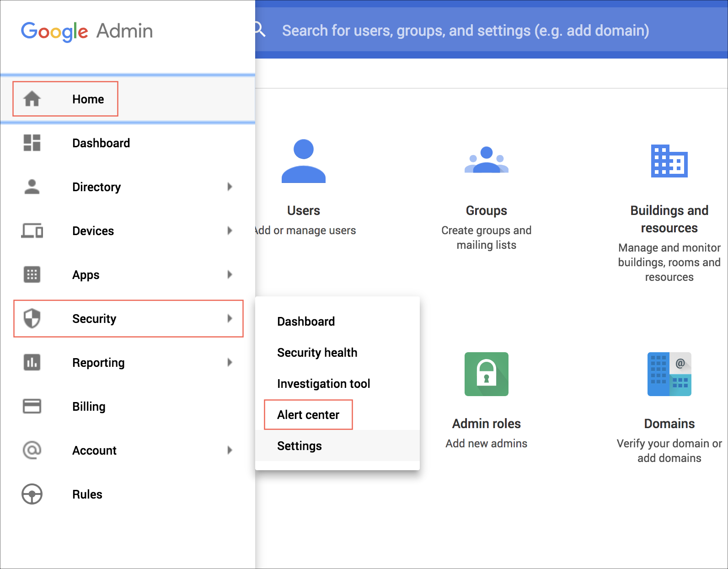The width and height of the screenshot is (728, 569).
Task: Open Settings in the Security submenu
Action: pos(300,446)
